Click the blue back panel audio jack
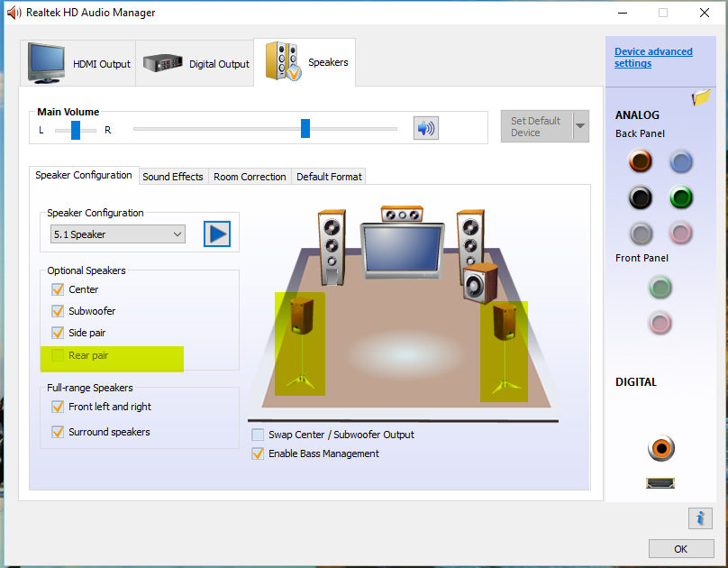This screenshot has height=568, width=728. coord(680,161)
